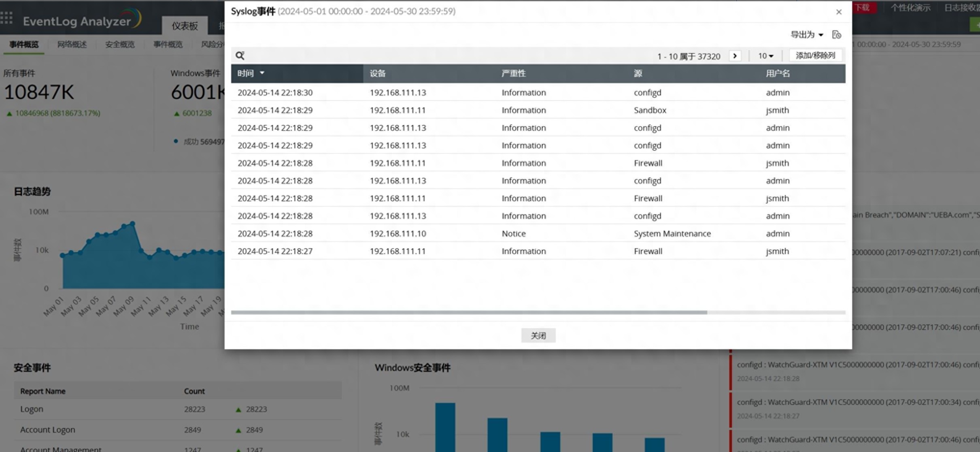
Task: Switch to the 仪表板 tab
Action: click(185, 26)
